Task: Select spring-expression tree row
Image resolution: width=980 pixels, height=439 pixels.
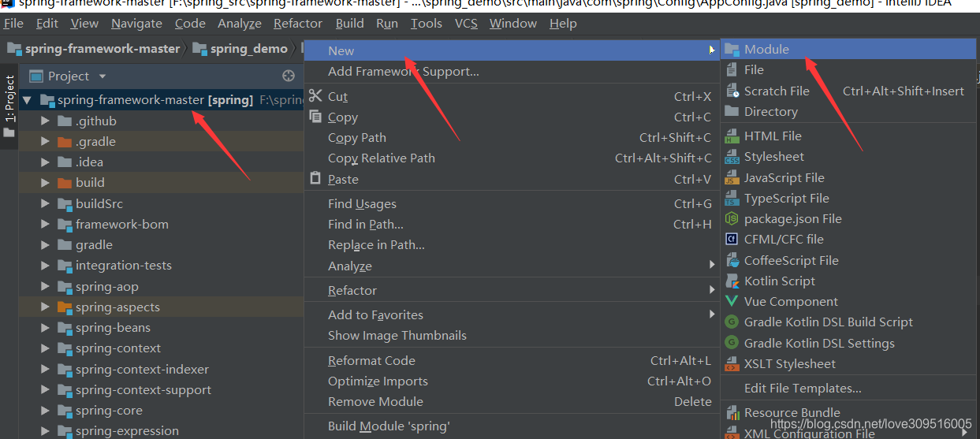Action: [162, 431]
